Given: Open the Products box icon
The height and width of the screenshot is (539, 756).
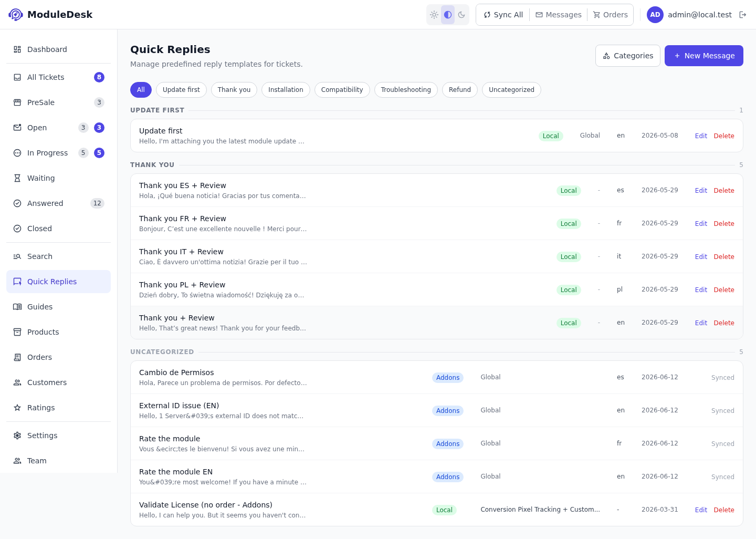Looking at the screenshot, I should (17, 332).
